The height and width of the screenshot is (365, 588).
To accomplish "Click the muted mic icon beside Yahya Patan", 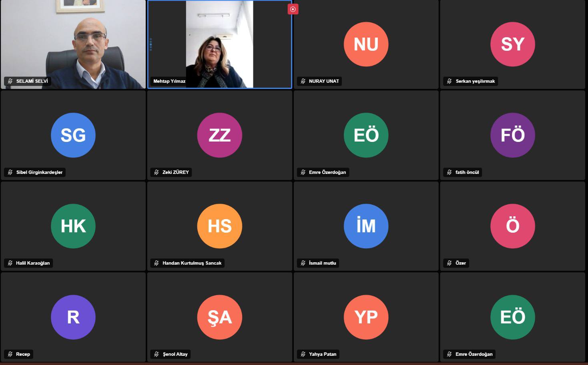I will point(303,354).
